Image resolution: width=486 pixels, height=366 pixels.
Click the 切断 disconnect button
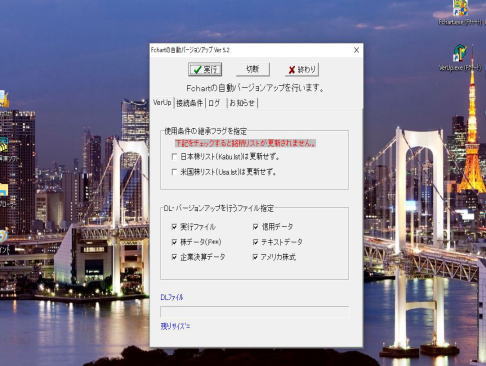(x=252, y=69)
